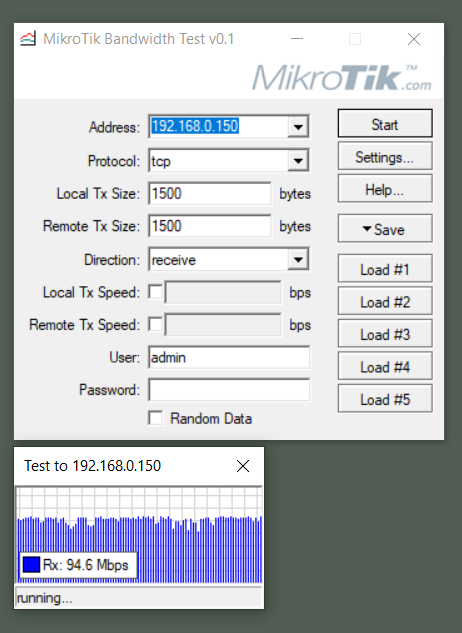Open the Direction dropdown menu
The height and width of the screenshot is (633, 462).
tap(298, 260)
